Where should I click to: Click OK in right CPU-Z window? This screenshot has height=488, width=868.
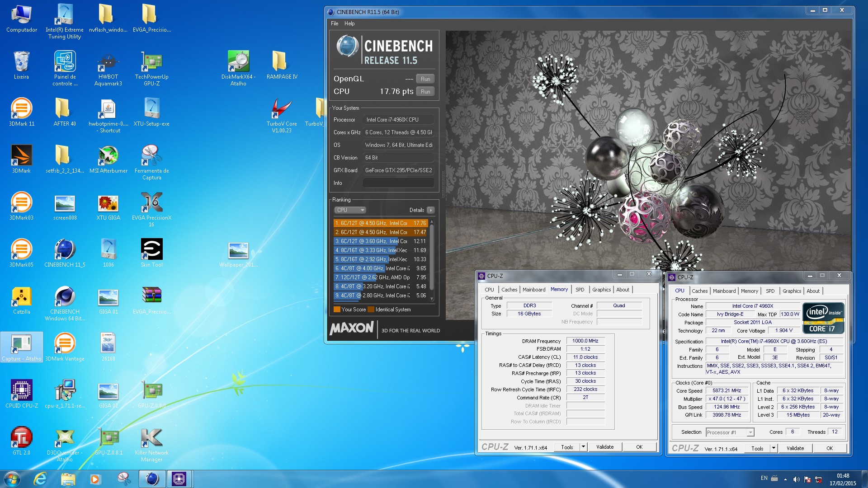[x=830, y=448]
